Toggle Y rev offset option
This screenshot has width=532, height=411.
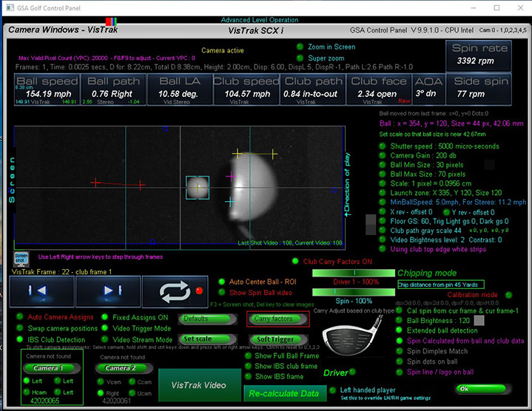tap(446, 212)
